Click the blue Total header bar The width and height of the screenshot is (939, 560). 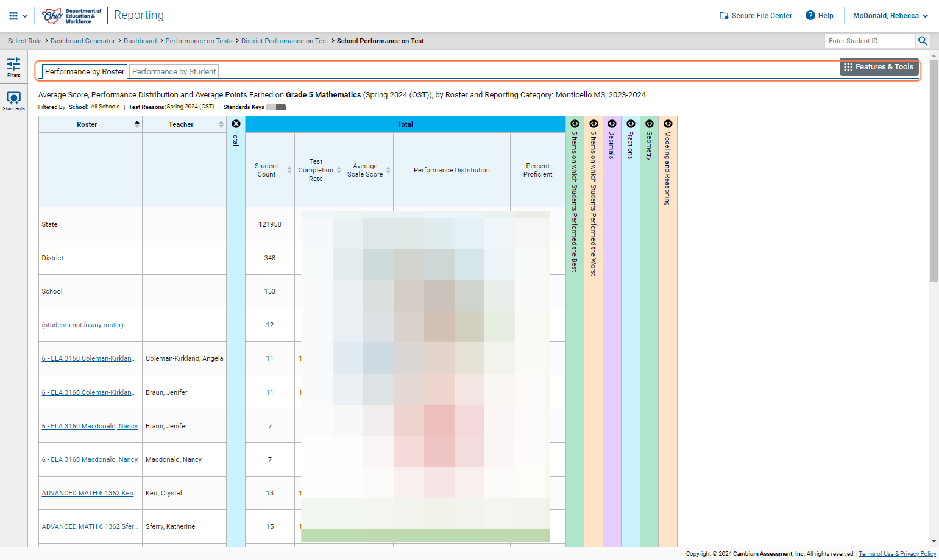pos(405,124)
